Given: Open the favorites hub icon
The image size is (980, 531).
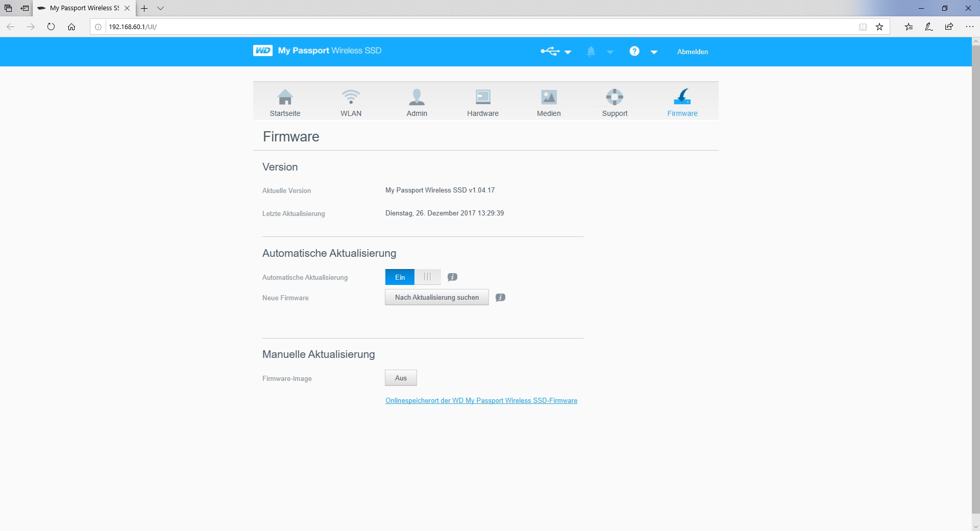Looking at the screenshot, I should coord(909,27).
